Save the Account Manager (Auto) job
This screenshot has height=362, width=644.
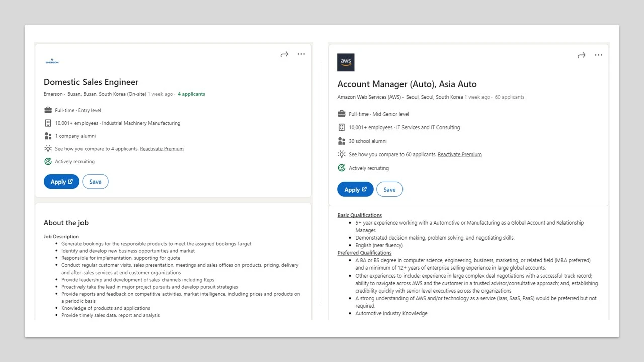(x=389, y=190)
